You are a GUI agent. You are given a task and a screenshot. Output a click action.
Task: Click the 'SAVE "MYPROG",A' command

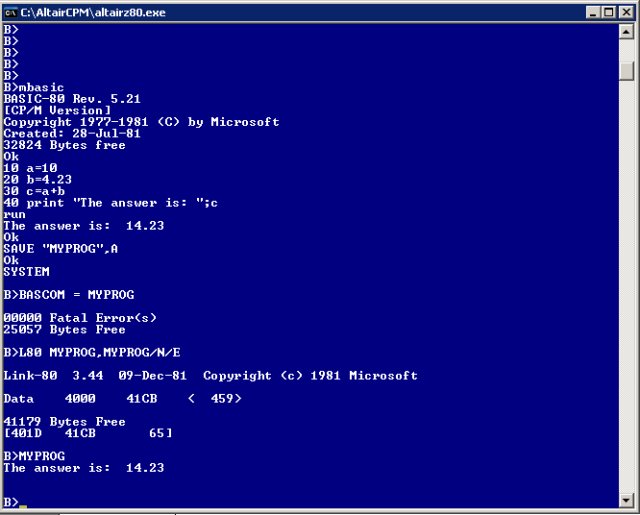point(61,249)
